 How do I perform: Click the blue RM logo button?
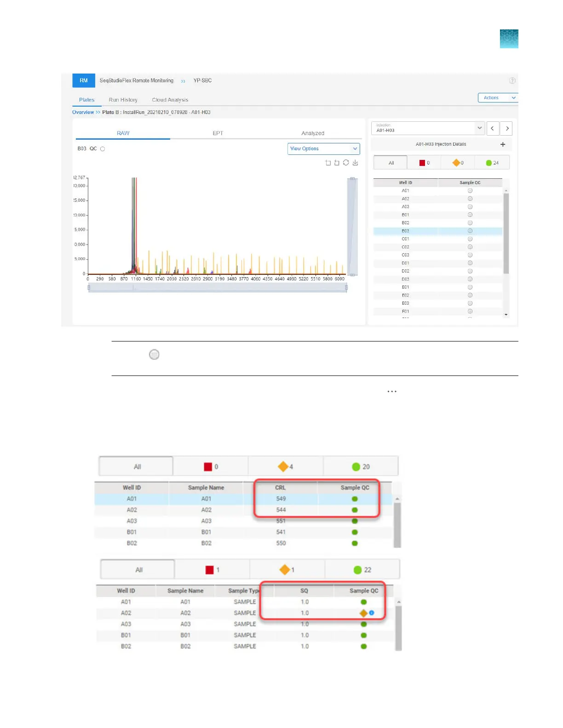(84, 80)
